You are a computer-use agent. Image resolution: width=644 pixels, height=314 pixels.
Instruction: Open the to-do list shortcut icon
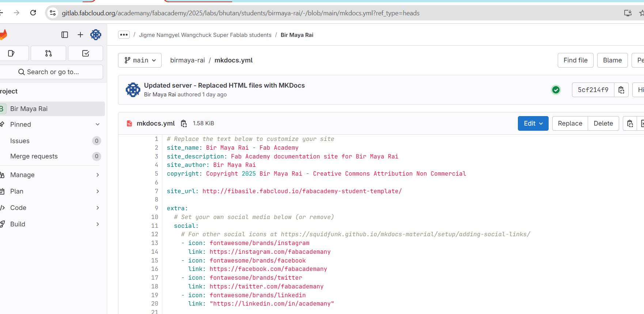(x=86, y=53)
